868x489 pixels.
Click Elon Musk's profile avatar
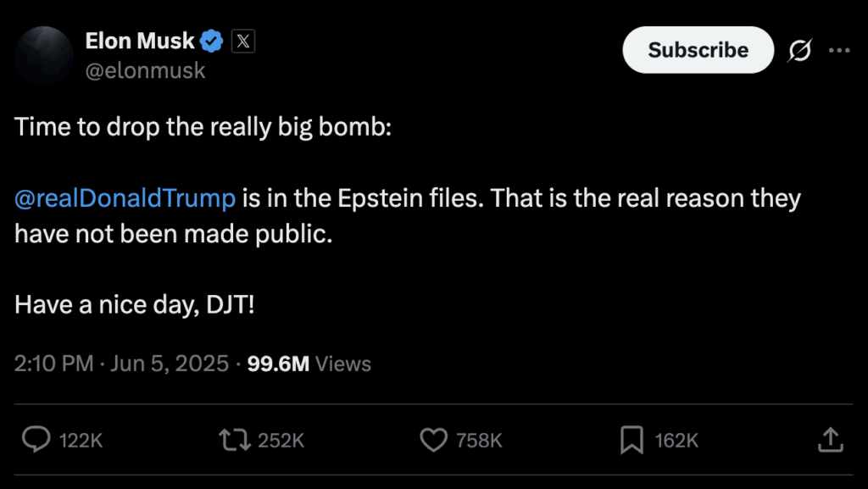[43, 54]
